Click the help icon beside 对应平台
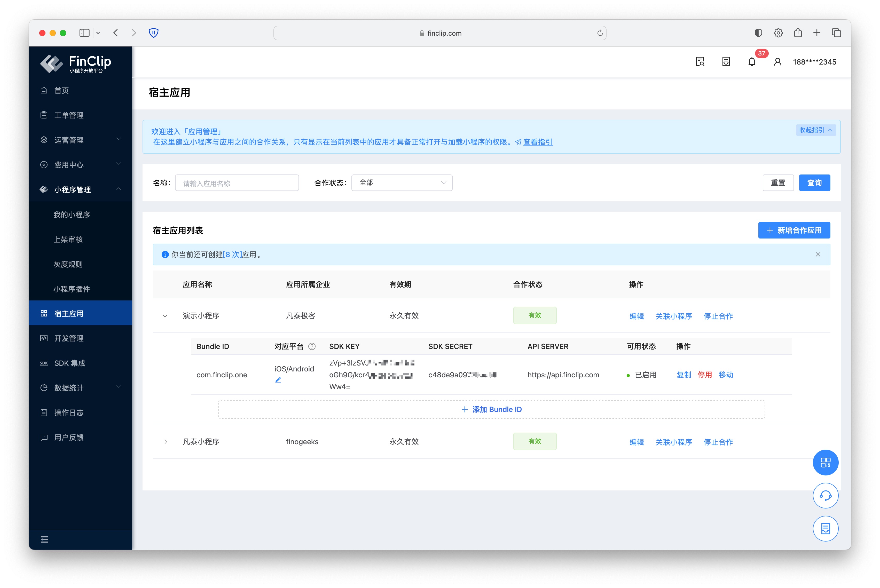The width and height of the screenshot is (880, 588). 312,346
